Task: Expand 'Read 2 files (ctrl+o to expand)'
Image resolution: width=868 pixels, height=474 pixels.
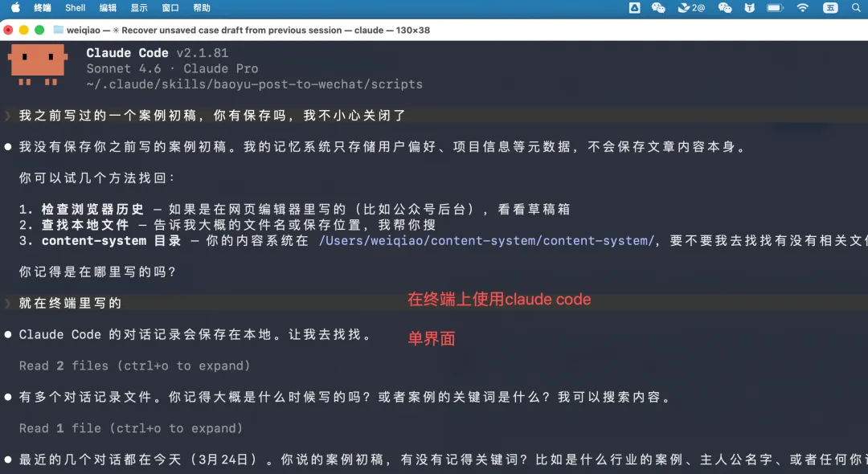Action: pyautogui.click(x=134, y=366)
